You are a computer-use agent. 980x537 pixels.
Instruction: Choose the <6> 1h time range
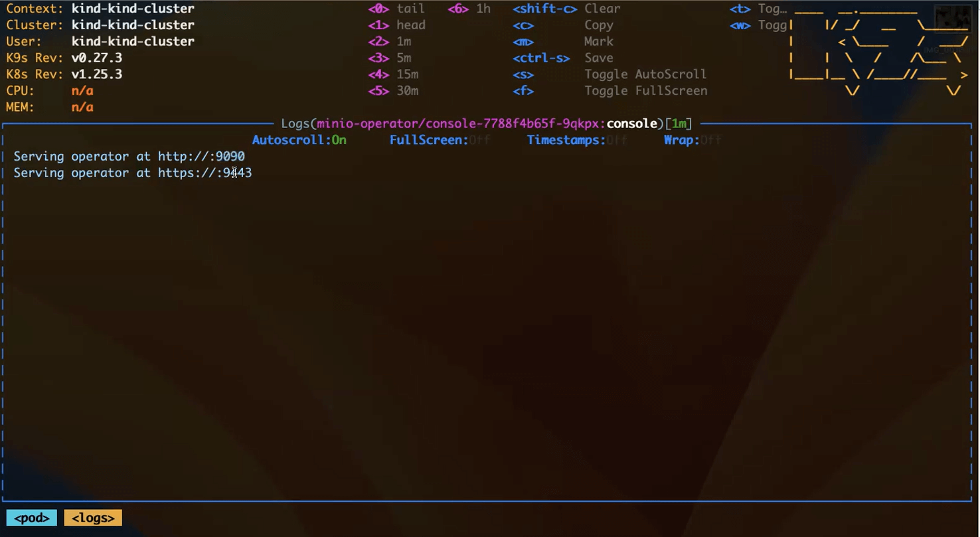click(469, 9)
